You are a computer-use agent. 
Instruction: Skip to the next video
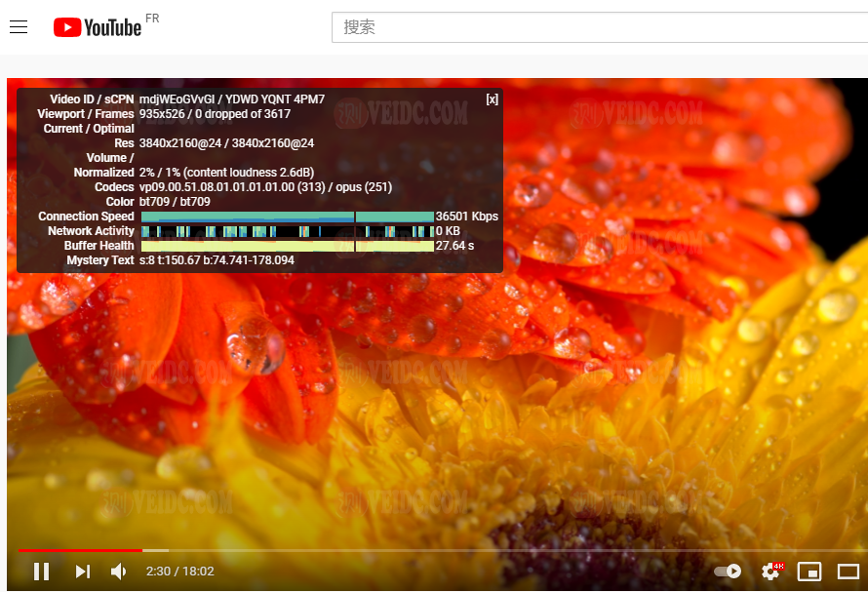pyautogui.click(x=83, y=571)
